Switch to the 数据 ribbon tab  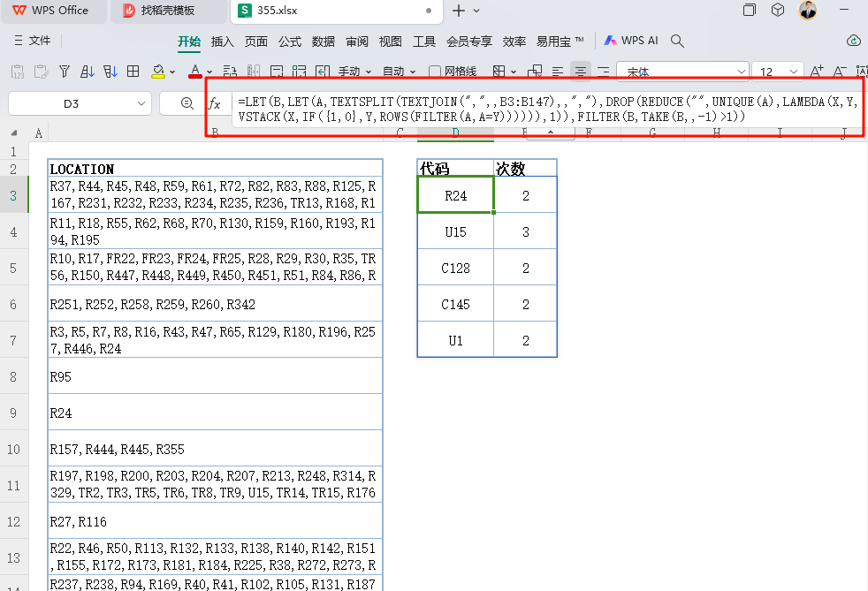324,42
